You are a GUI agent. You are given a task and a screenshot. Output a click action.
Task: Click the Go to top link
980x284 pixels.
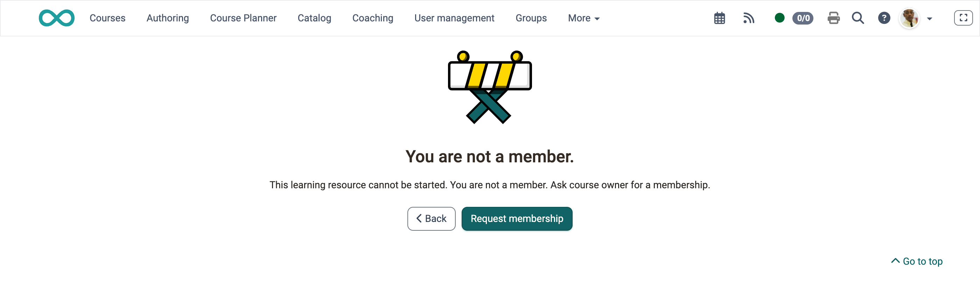[x=917, y=262]
